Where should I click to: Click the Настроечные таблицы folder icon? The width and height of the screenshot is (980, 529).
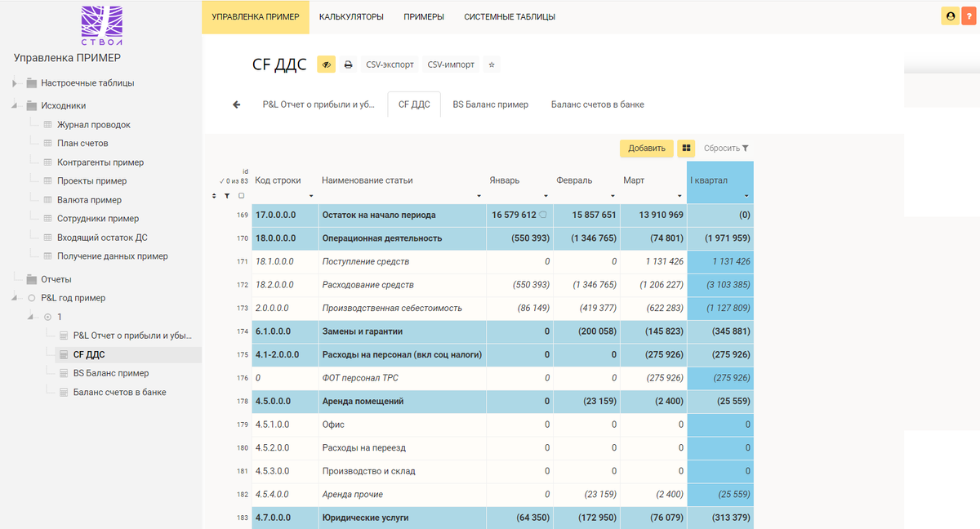(x=32, y=82)
